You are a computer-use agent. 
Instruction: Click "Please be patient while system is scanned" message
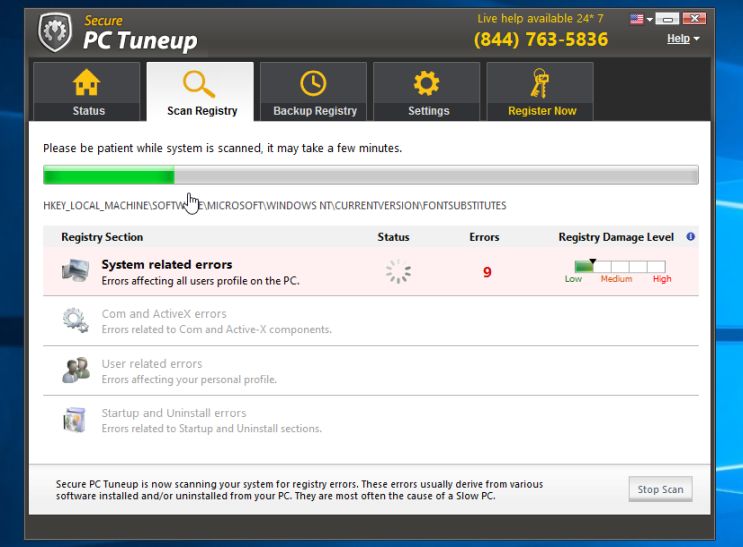pyautogui.click(x=222, y=148)
